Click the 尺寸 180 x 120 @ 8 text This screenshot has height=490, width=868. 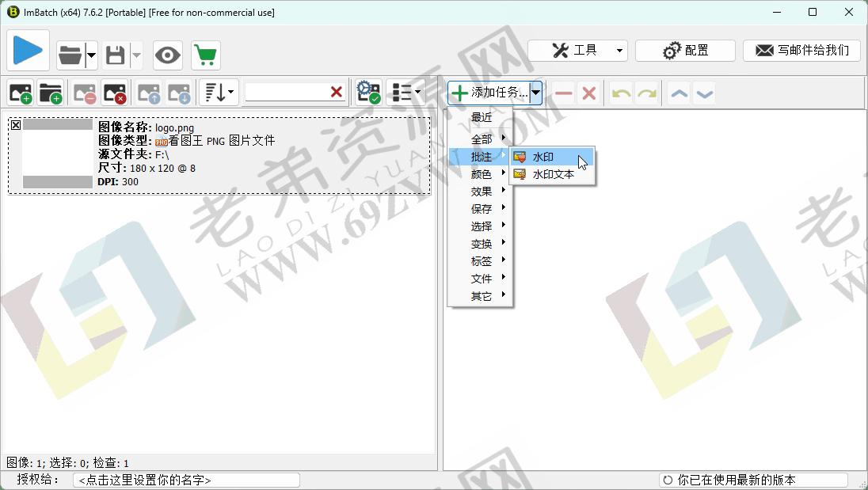tap(147, 168)
